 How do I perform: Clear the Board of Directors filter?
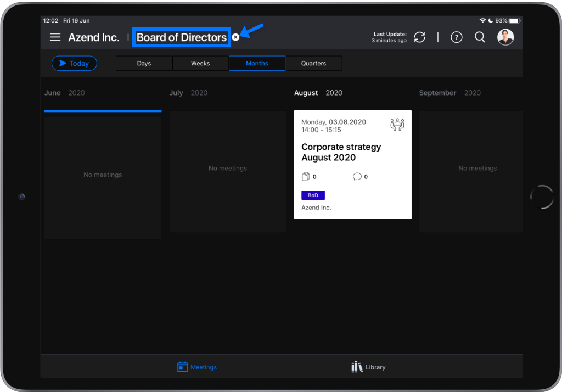pos(235,37)
